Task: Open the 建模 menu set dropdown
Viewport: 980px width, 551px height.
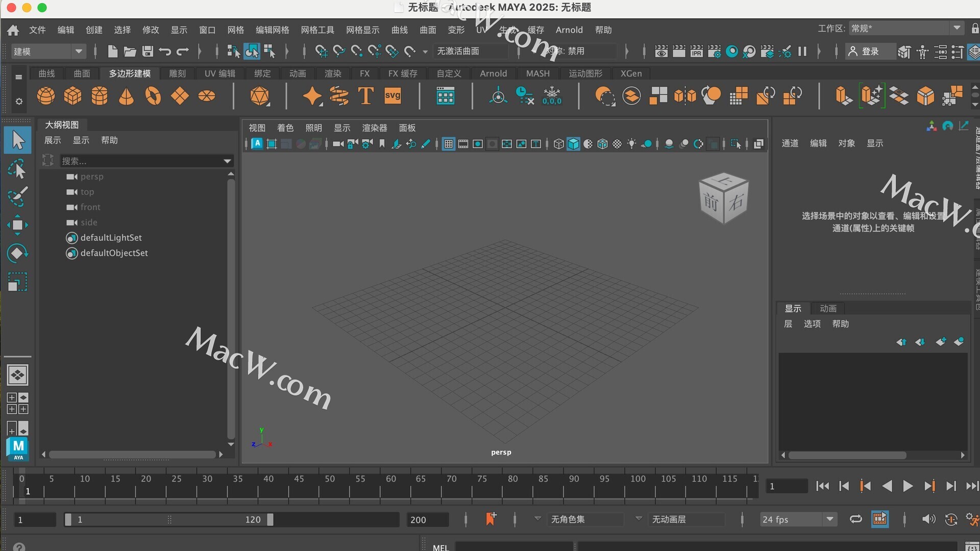Action: [x=48, y=51]
